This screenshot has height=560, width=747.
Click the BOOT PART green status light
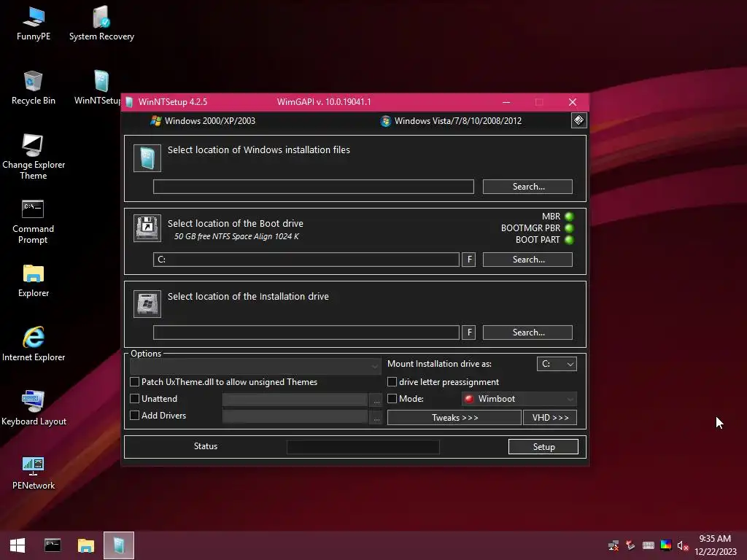569,239
